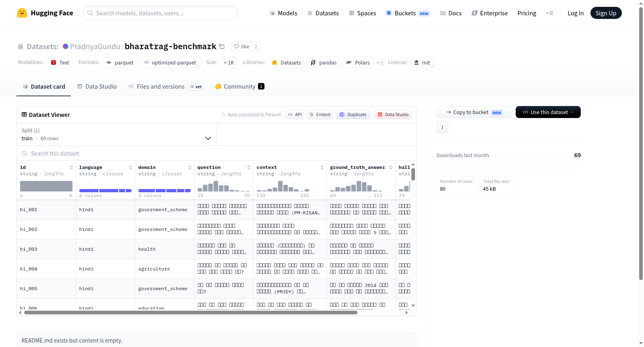This screenshot has width=644, height=347.
Task: Open Data Studio from the viewer header
Action: coord(393,114)
